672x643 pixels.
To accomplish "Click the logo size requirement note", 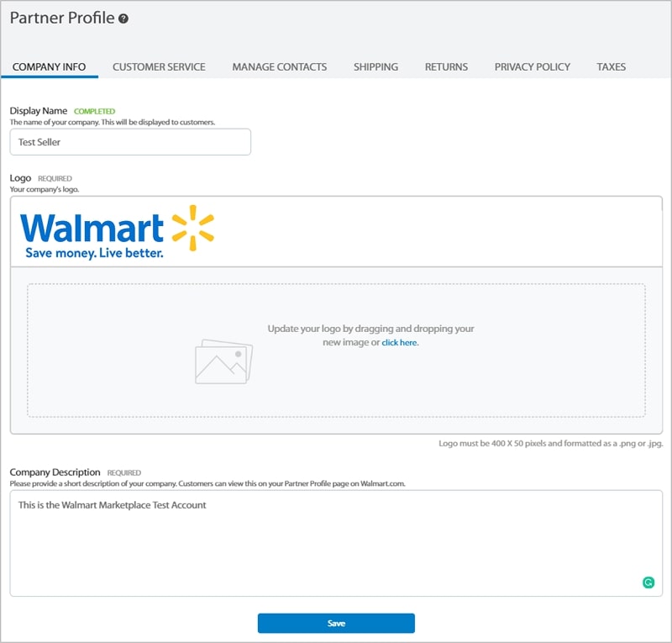I will 550,443.
